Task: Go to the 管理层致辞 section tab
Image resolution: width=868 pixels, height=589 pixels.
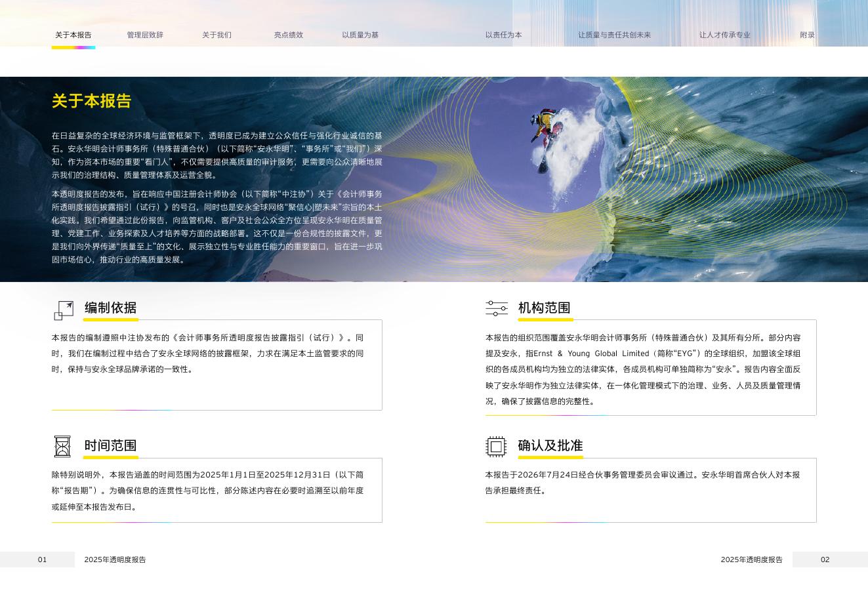Action: tap(145, 35)
